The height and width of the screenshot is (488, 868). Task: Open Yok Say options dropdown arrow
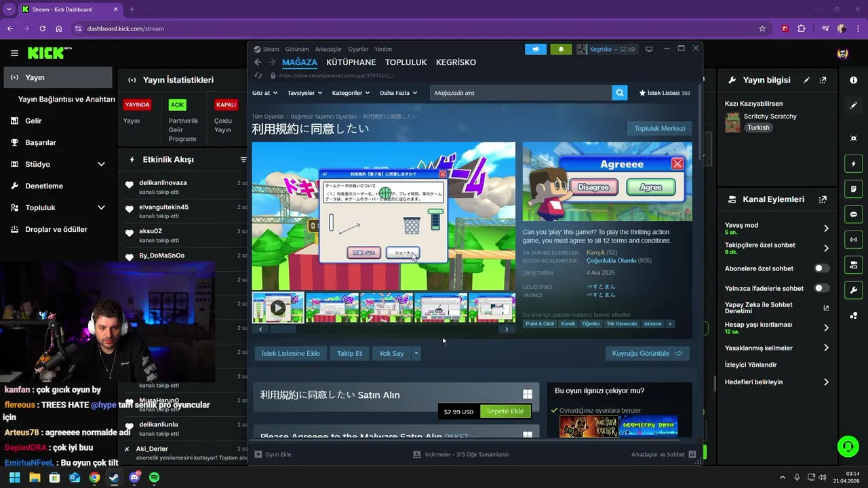pyautogui.click(x=416, y=353)
